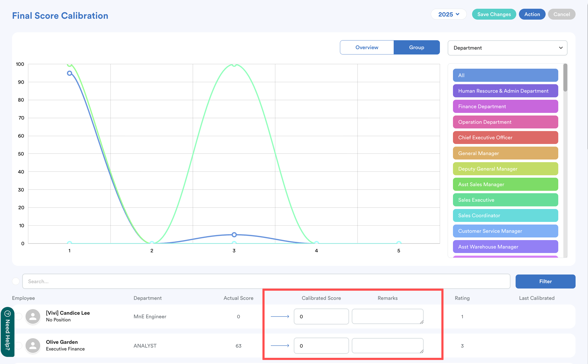Switch to the Overview tab
This screenshot has width=588, height=364.
pyautogui.click(x=367, y=47)
